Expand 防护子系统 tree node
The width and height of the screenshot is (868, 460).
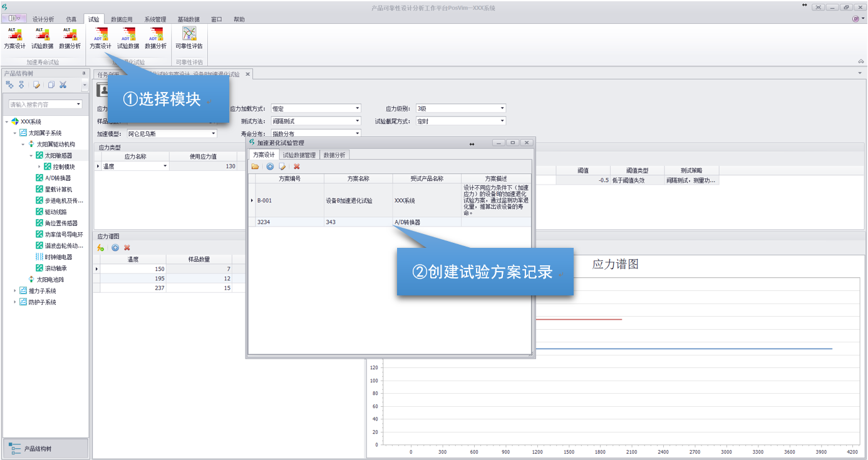pos(14,302)
